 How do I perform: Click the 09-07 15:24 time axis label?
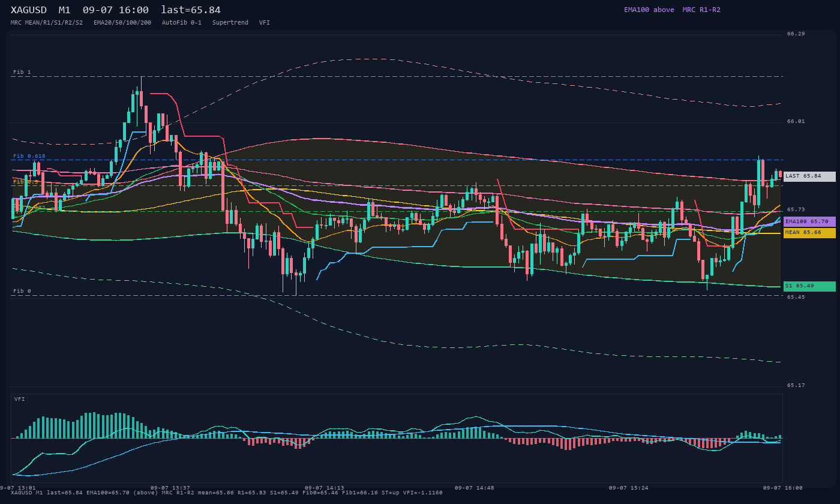click(629, 488)
